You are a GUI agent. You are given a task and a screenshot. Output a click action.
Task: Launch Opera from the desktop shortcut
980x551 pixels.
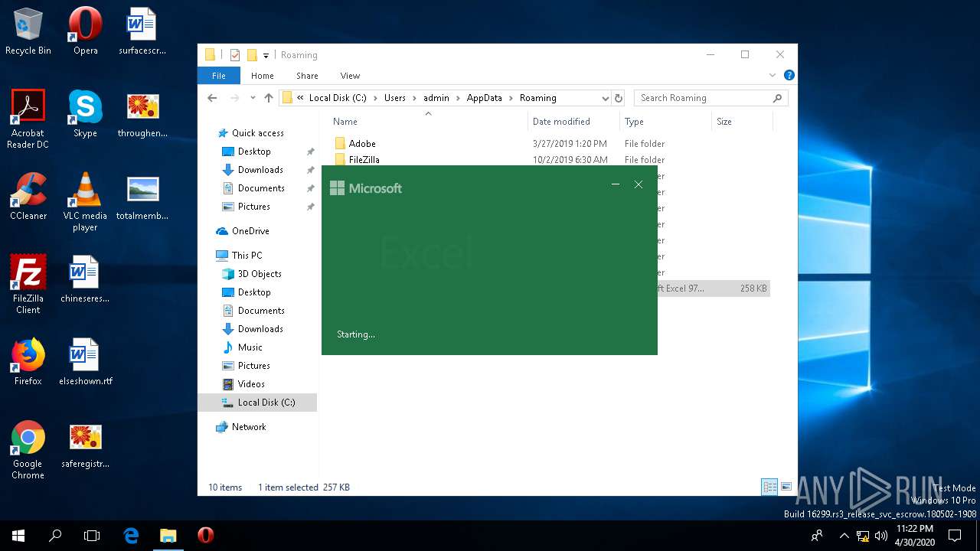coord(85,31)
